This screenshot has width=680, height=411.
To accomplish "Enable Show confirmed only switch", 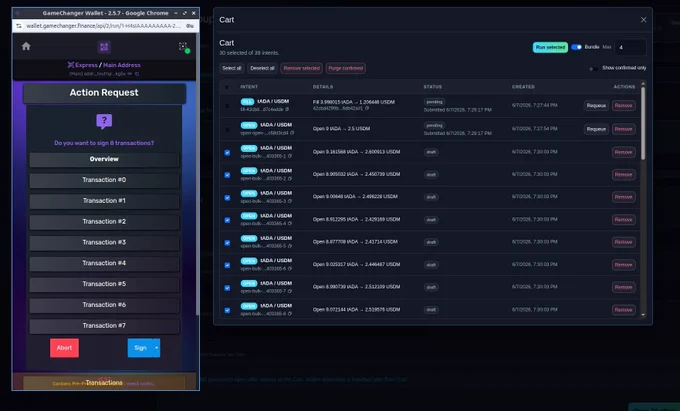I will [x=593, y=68].
